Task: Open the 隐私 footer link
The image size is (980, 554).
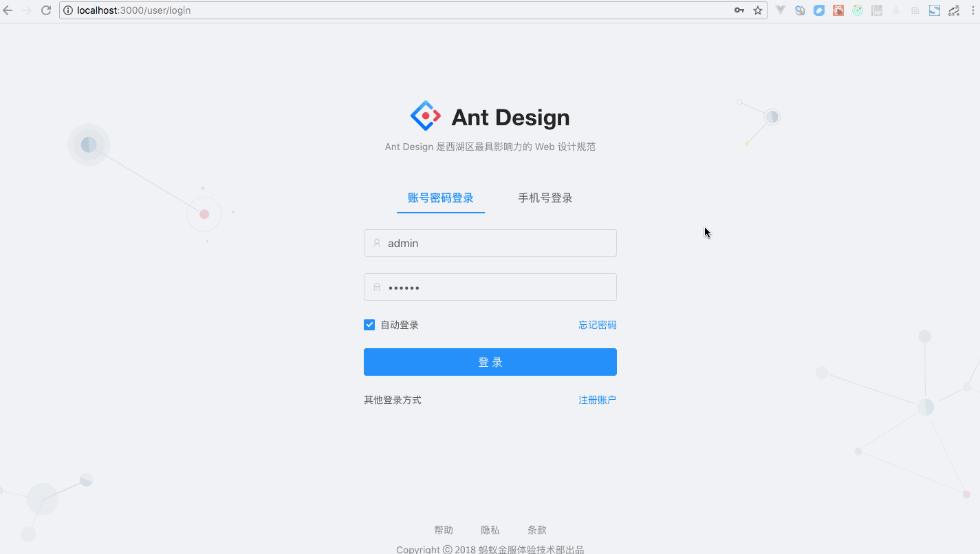Action: [x=490, y=530]
